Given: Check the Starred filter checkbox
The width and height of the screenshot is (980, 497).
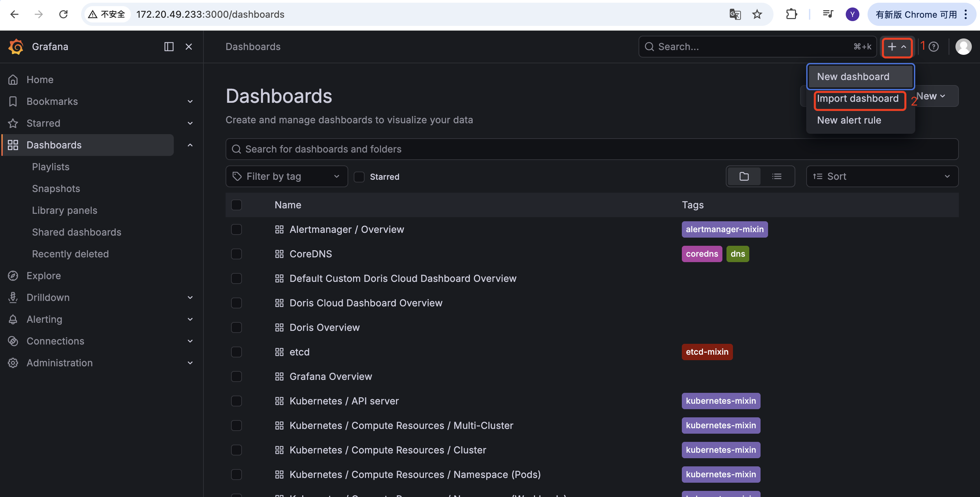Looking at the screenshot, I should [x=359, y=177].
